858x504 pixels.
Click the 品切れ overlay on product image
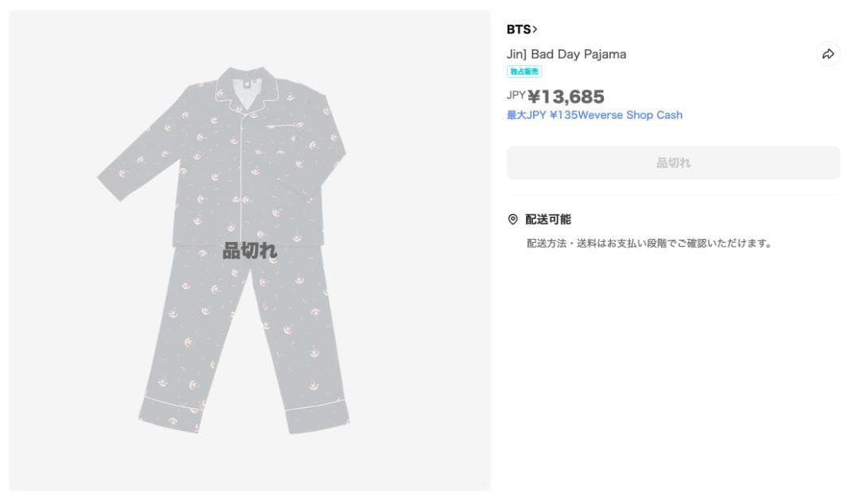point(249,251)
